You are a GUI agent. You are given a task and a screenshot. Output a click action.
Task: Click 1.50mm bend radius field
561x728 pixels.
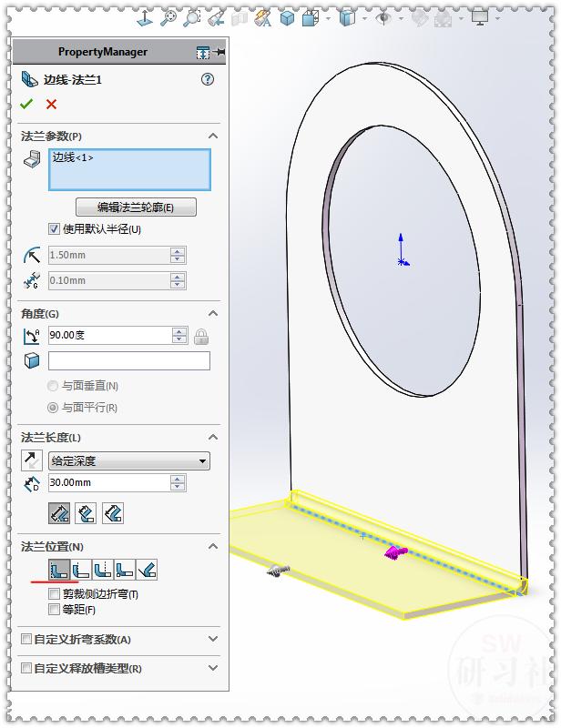coord(109,255)
